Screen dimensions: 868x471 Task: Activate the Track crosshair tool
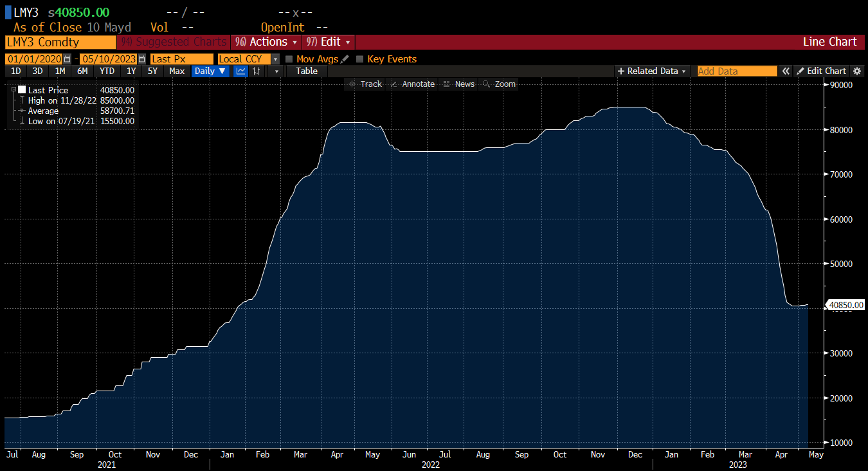(365, 84)
